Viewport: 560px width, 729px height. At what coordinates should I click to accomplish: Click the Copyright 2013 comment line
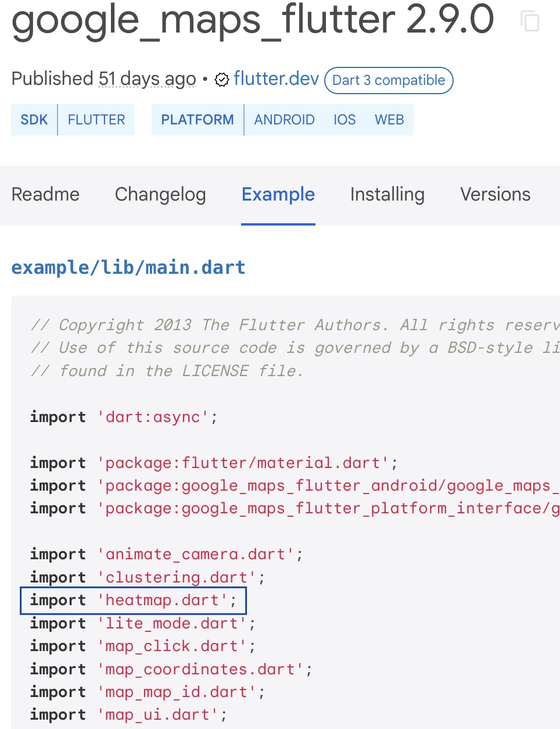pos(295,325)
